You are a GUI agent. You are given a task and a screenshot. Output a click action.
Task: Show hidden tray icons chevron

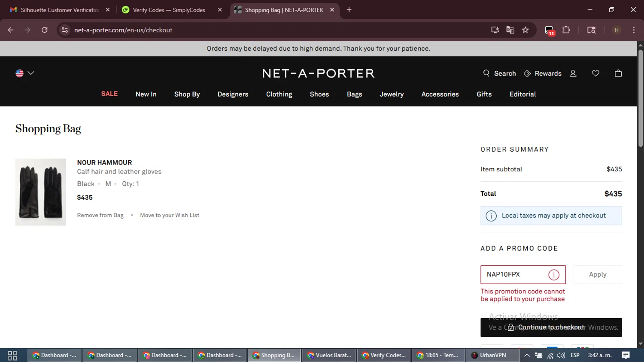pyautogui.click(x=527, y=355)
